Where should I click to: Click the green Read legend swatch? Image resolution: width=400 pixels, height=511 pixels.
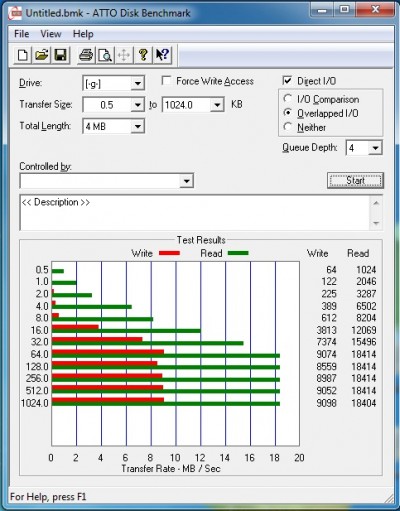point(238,253)
